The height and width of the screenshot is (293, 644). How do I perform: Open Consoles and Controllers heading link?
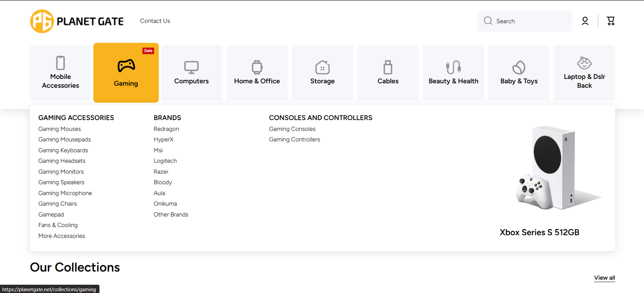click(x=321, y=118)
